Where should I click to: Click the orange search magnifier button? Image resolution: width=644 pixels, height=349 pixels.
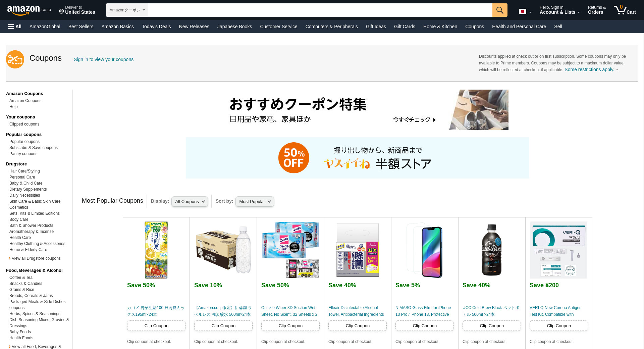tap(500, 10)
